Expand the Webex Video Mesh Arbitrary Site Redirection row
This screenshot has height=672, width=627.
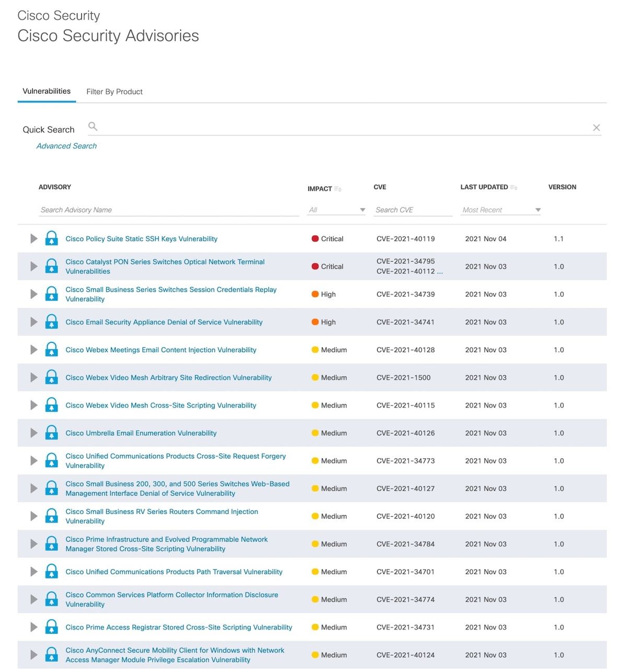pyautogui.click(x=34, y=377)
